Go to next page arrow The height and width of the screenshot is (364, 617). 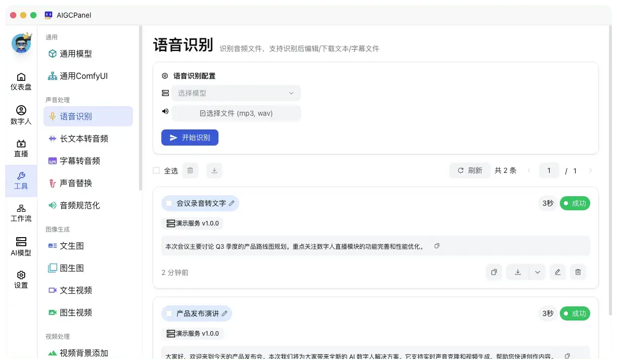pyautogui.click(x=590, y=171)
